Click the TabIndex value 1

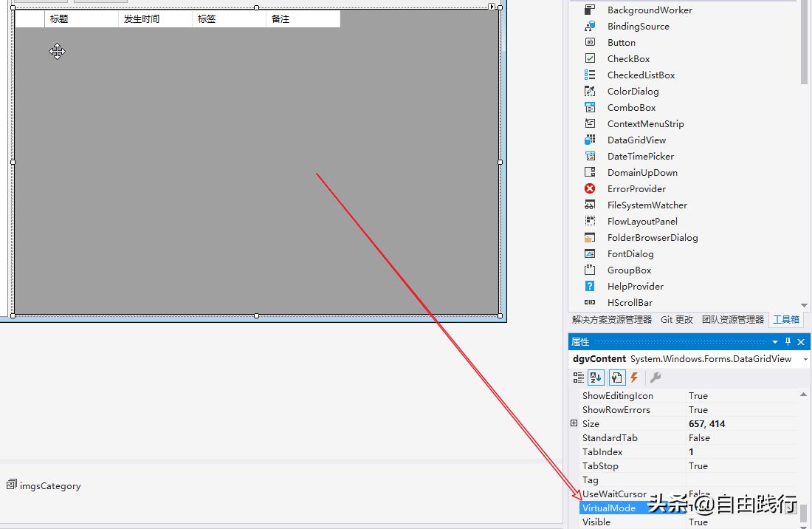(x=742, y=452)
